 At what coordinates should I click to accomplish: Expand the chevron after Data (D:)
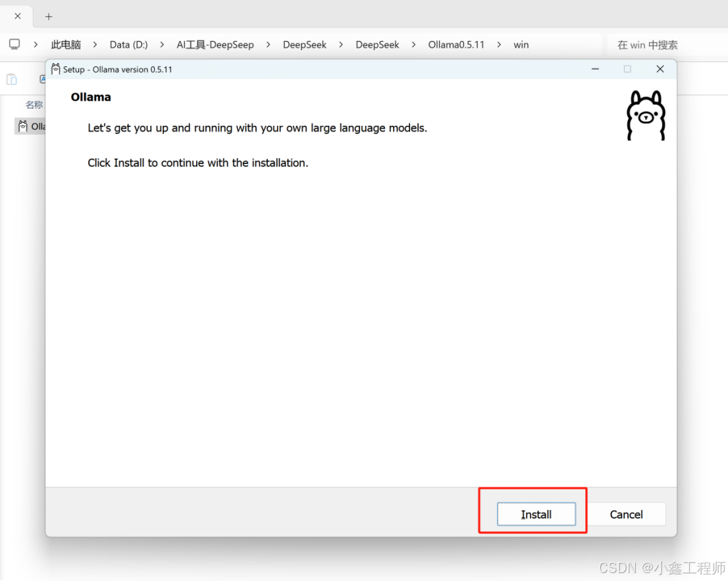(x=161, y=45)
